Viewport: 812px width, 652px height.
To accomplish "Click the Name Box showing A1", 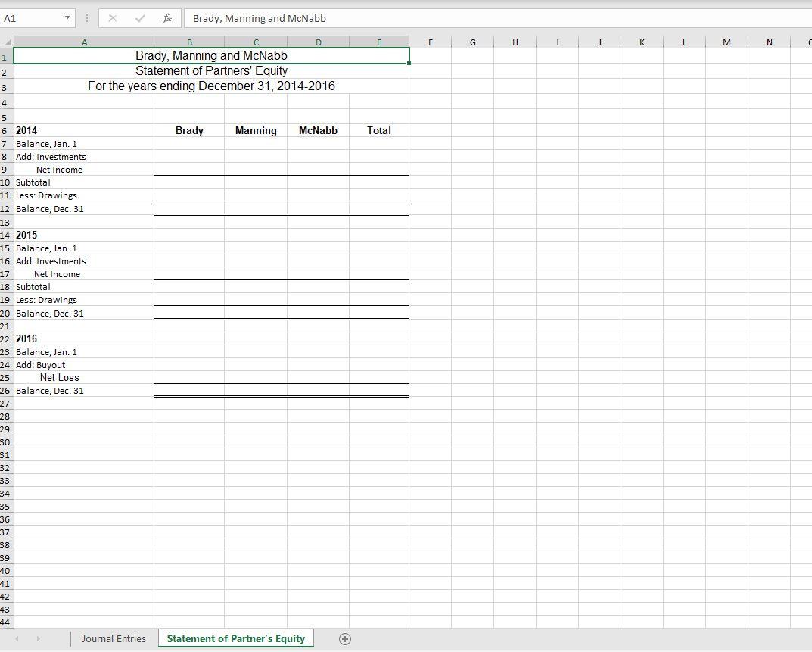I will coord(31,18).
